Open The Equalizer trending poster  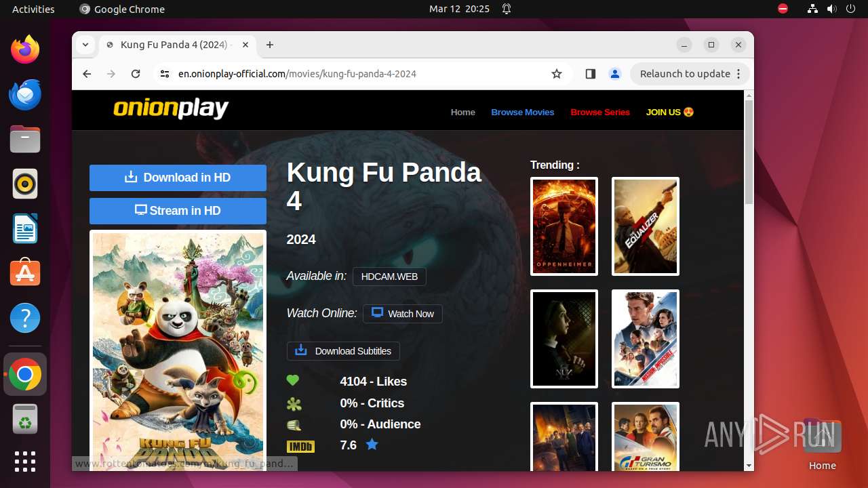646,226
